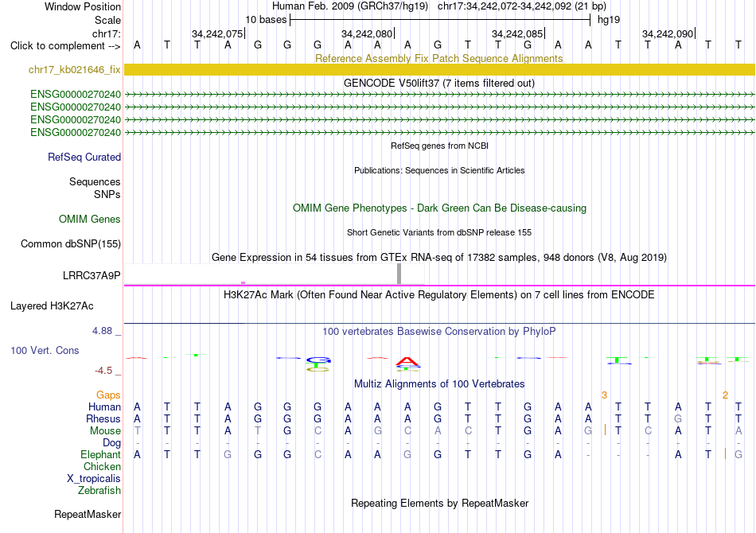Click the red A in the PhyloP conservation logo
Screen dimensions: 756x533
(407, 361)
